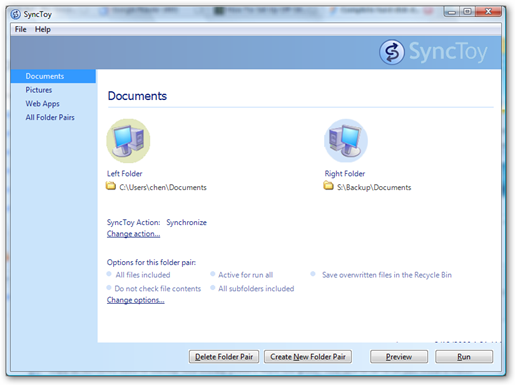Close the SyncToy window
The image size is (515, 385).
pos(488,12)
